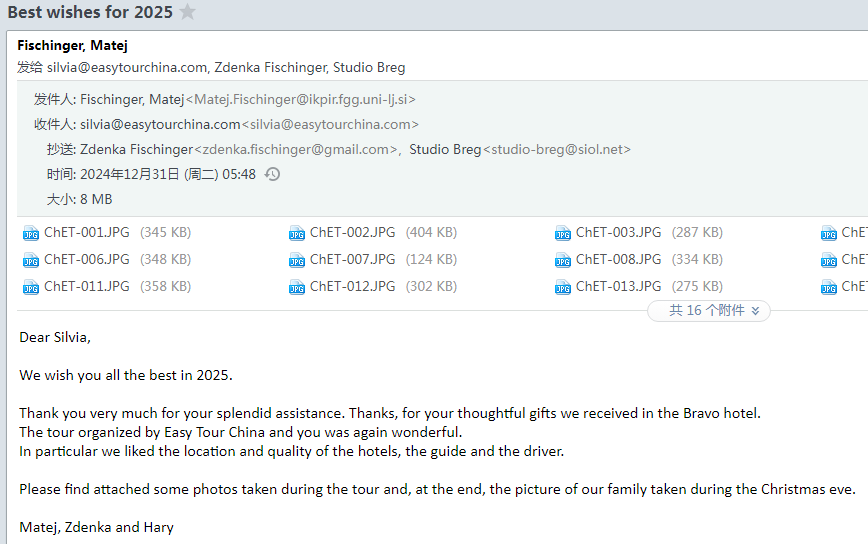Click the Matej.Fischinger@ikpir.fgg.uni-lj.si sender address

pyautogui.click(x=304, y=99)
